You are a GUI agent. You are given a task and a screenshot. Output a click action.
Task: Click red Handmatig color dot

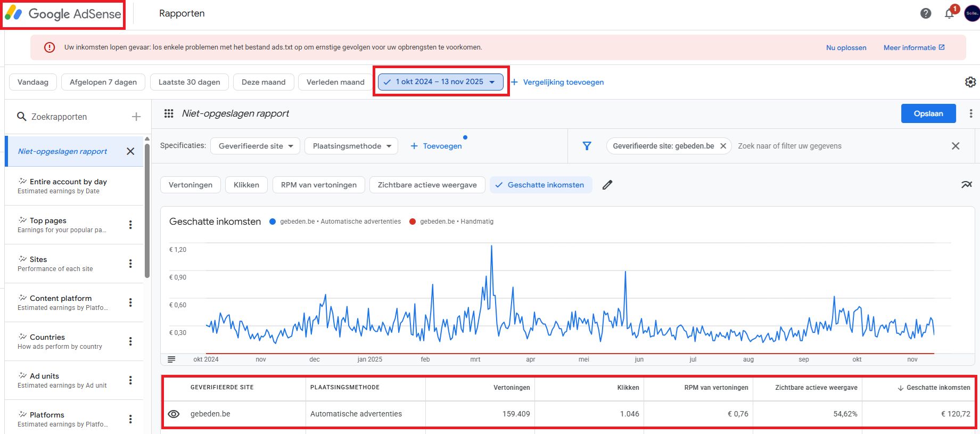[x=413, y=222]
